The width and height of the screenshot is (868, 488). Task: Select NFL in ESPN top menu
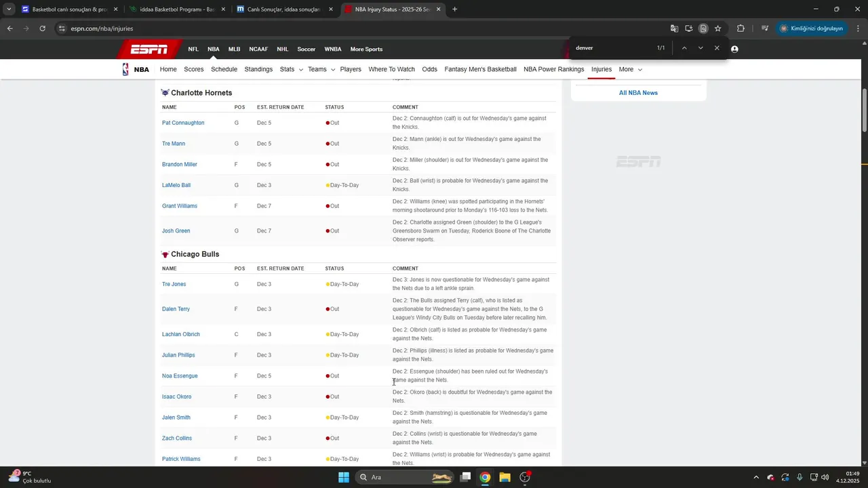click(x=193, y=49)
